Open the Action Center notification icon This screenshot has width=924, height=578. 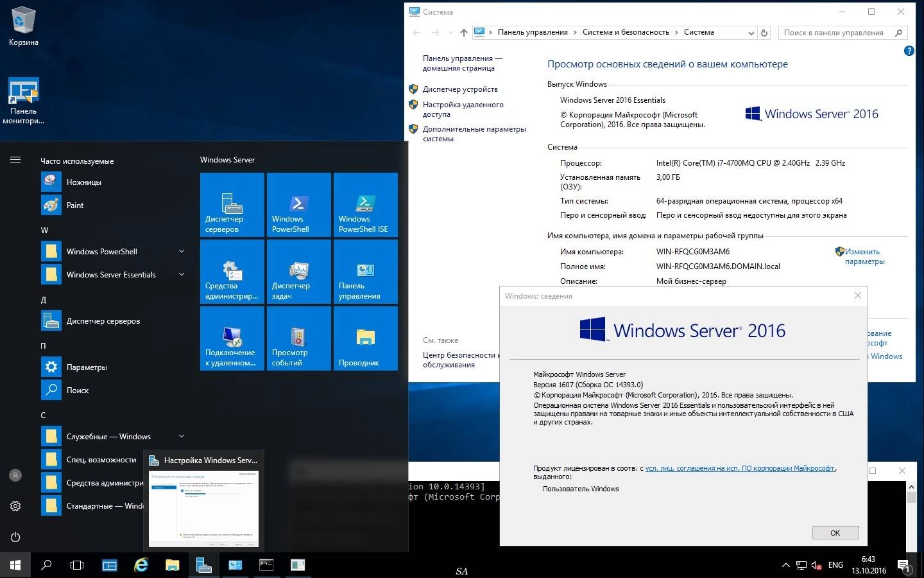pos(903,566)
